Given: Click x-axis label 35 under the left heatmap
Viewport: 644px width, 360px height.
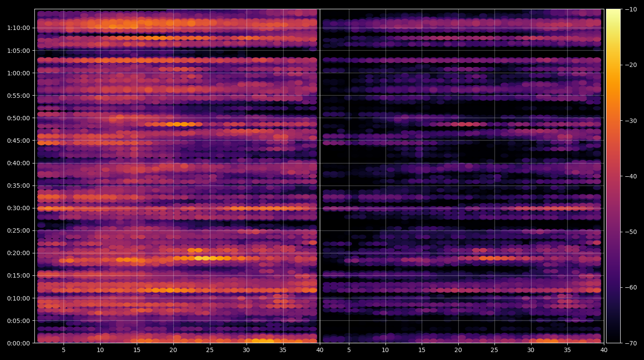Looking at the screenshot, I should point(283,350).
